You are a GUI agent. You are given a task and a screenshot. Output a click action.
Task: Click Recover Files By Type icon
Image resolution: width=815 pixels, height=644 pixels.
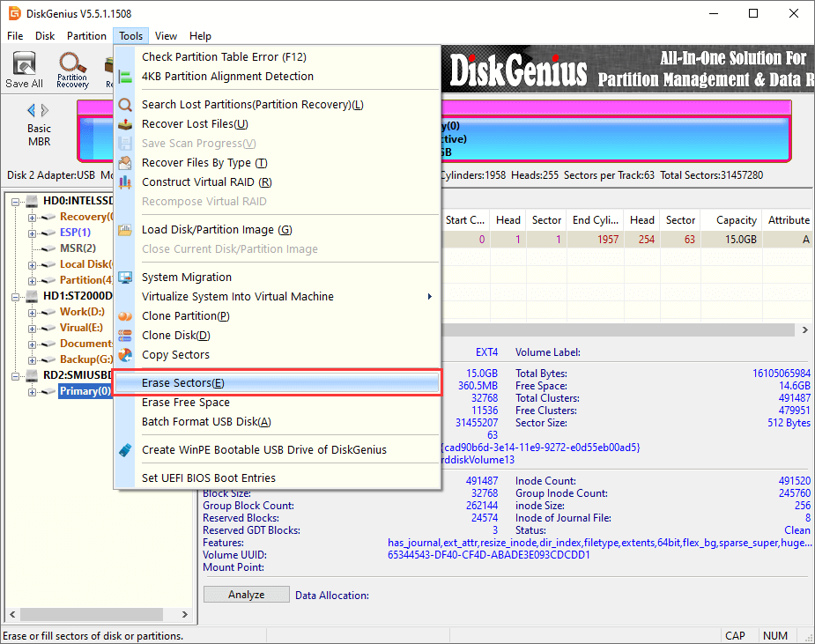[x=125, y=163]
